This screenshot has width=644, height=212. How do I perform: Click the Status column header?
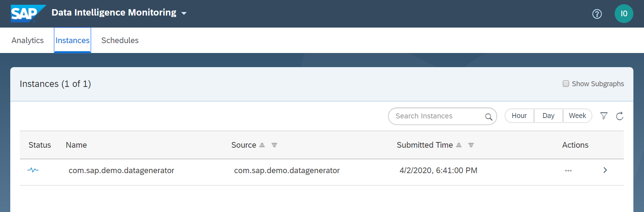[x=40, y=145]
